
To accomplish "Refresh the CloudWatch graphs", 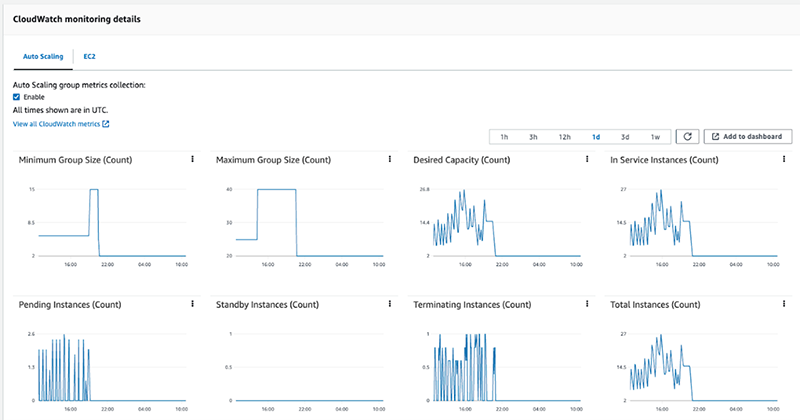I will tap(687, 137).
